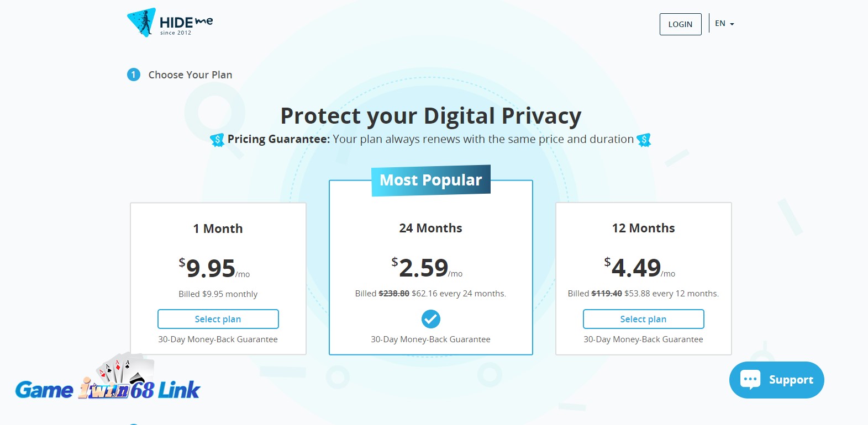Click the right pricing guarantee tag icon
This screenshot has width=868, height=425.
(644, 140)
